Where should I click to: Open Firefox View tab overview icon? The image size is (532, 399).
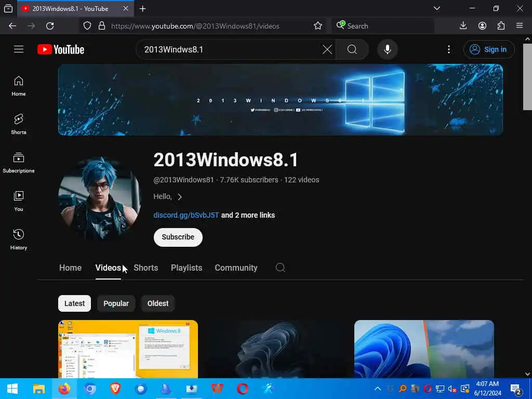8,9
